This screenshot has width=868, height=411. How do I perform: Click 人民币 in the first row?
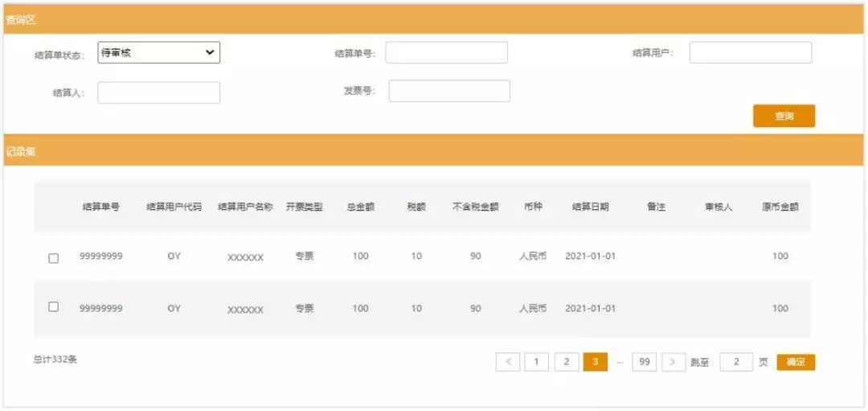pyautogui.click(x=533, y=257)
